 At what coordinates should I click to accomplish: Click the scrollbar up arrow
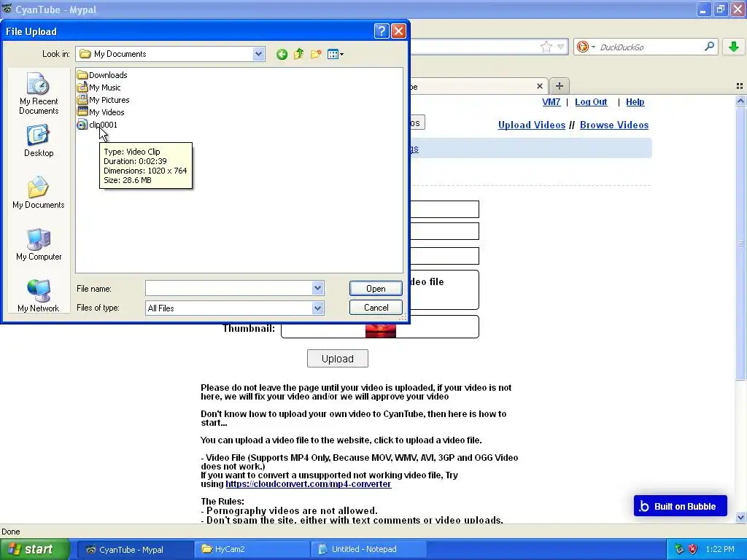[x=740, y=101]
